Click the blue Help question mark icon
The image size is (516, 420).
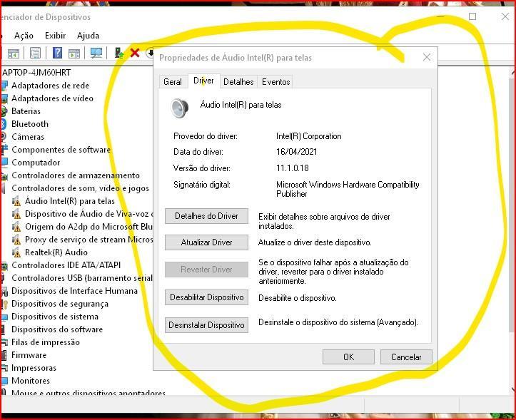(57, 53)
